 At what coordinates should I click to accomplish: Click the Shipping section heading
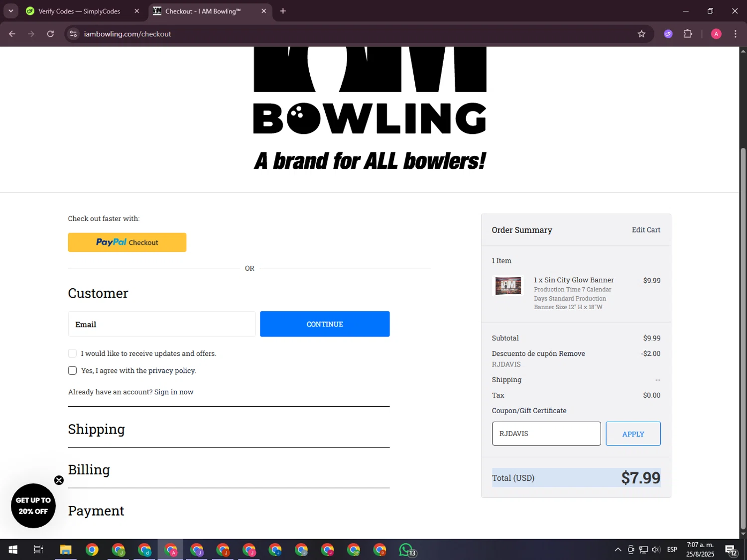[97, 430]
